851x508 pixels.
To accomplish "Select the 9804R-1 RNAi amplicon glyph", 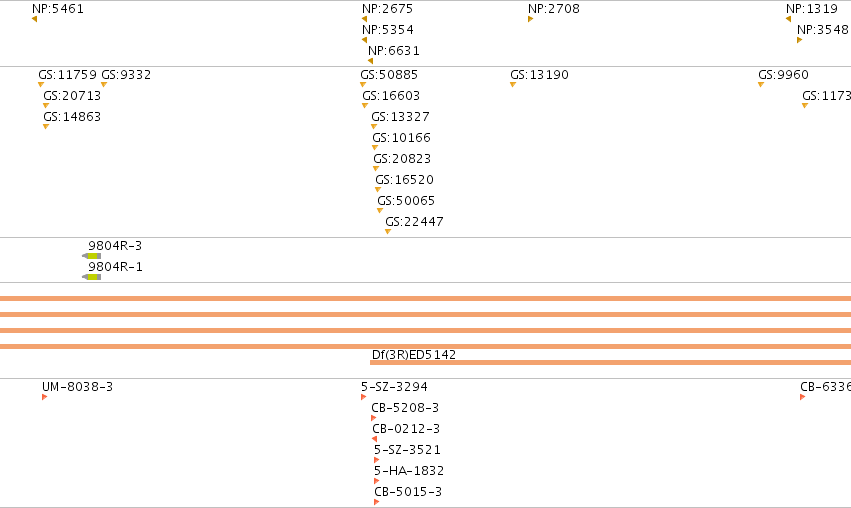I will [92, 277].
